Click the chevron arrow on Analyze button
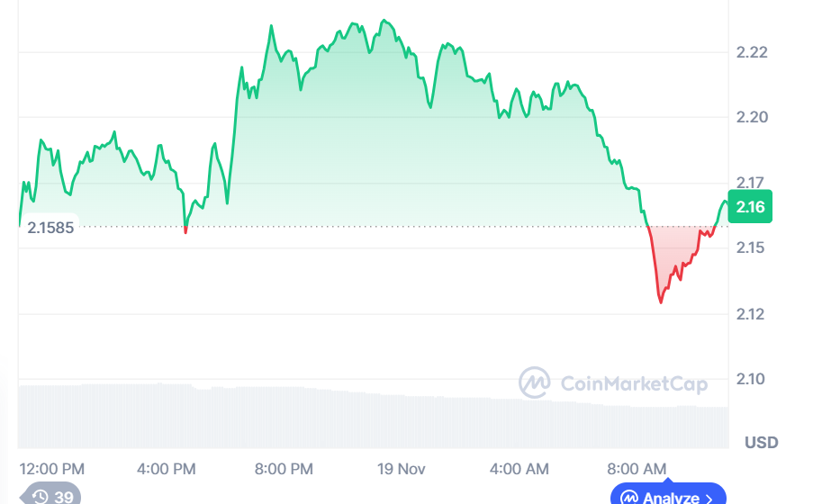 709,498
